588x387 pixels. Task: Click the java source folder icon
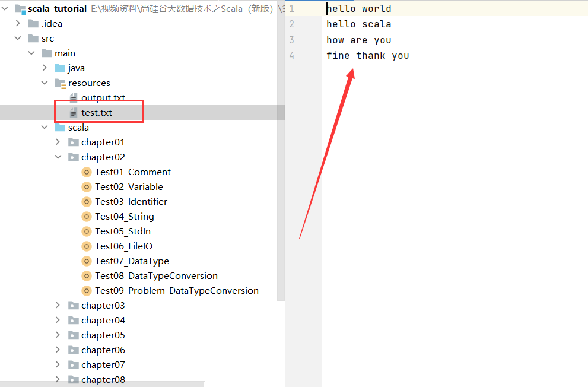pos(60,68)
